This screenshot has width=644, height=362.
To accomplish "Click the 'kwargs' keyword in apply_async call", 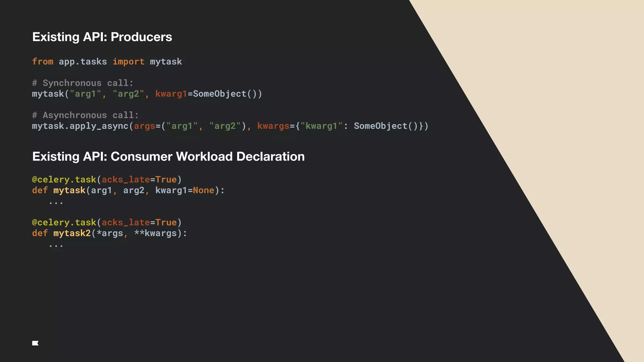I will pos(273,126).
